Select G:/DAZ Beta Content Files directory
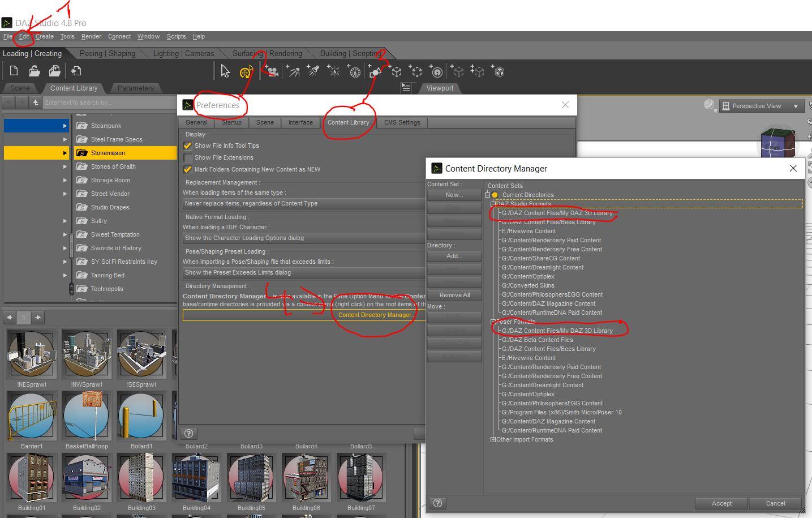Image resolution: width=812 pixels, height=518 pixels. point(538,340)
